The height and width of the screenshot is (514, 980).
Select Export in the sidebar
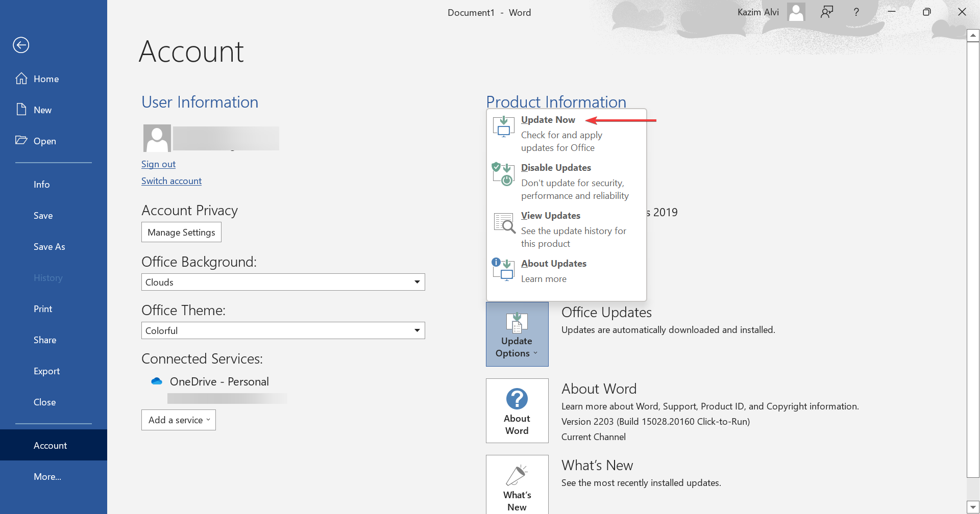pos(46,371)
